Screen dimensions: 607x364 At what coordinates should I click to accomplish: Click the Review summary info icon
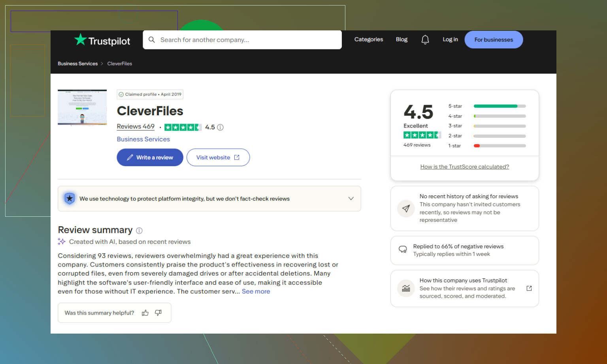[139, 231]
